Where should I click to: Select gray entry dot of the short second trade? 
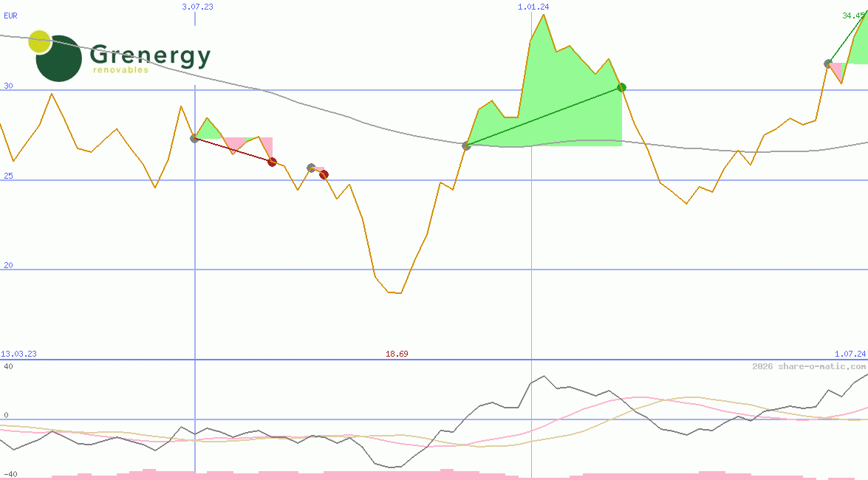click(x=311, y=168)
